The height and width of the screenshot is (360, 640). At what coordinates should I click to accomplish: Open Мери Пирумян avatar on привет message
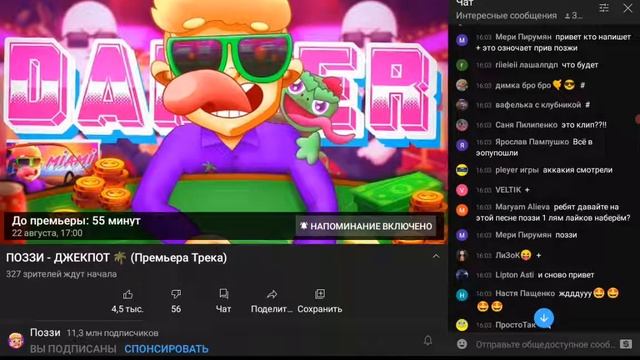[462, 40]
